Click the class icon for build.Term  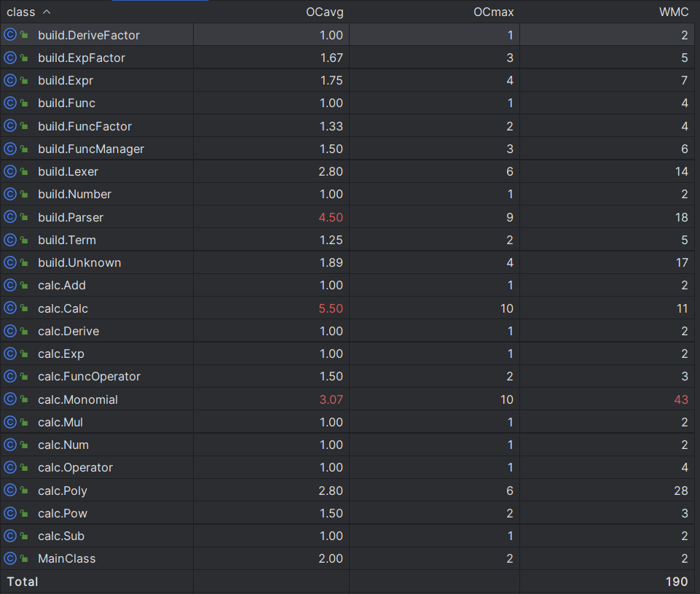[x=9, y=239]
